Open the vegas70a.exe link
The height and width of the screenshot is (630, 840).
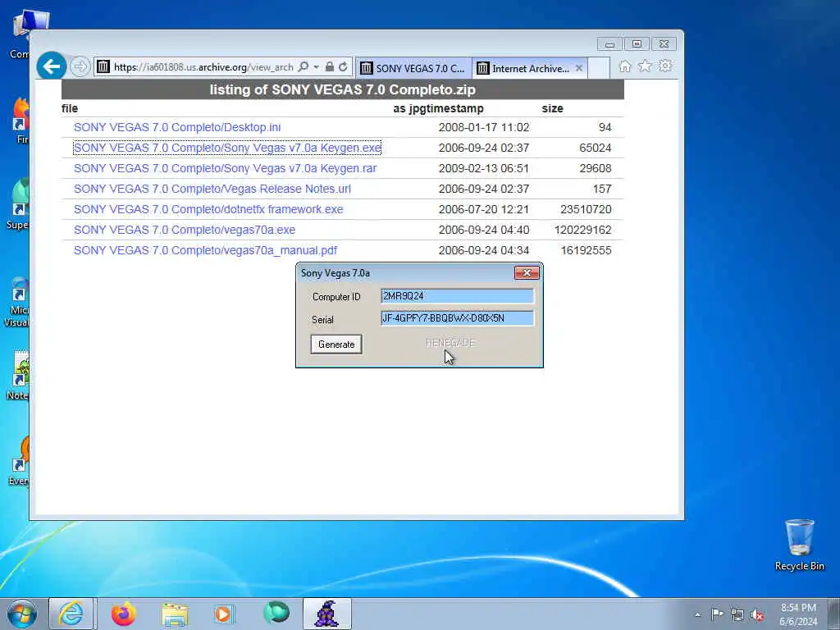click(185, 230)
